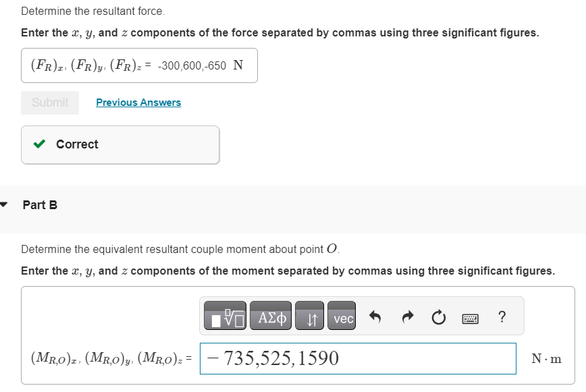Reset the answer field with circular arrow

pos(438,315)
